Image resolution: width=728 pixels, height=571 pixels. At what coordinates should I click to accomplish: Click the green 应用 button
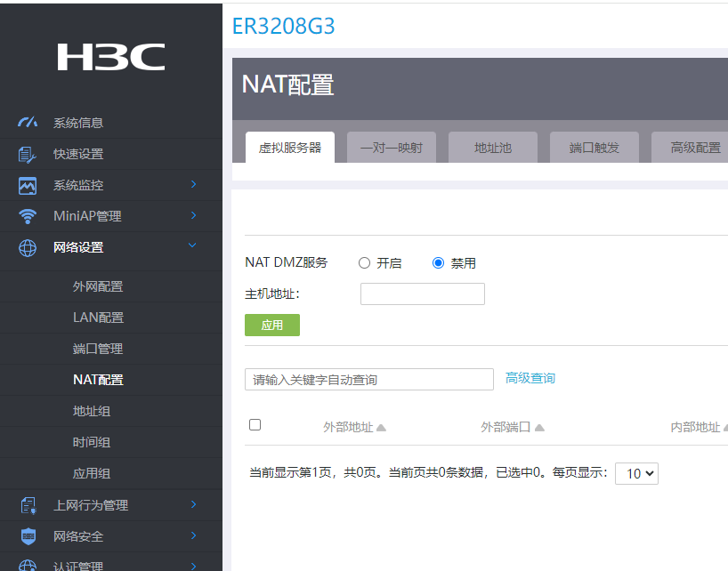tap(272, 326)
